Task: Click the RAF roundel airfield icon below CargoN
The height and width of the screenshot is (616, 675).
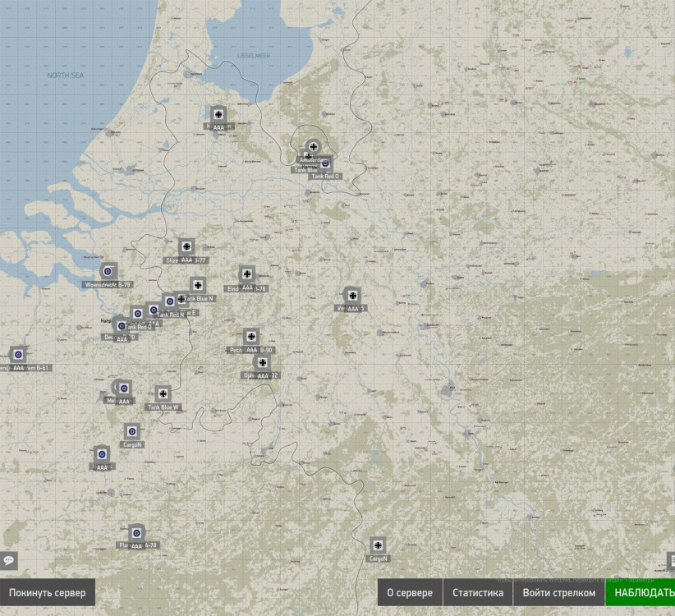Action: (x=102, y=453)
